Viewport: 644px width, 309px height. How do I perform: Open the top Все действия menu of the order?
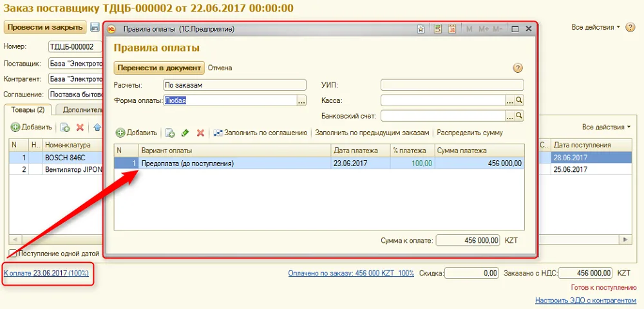tap(596, 27)
